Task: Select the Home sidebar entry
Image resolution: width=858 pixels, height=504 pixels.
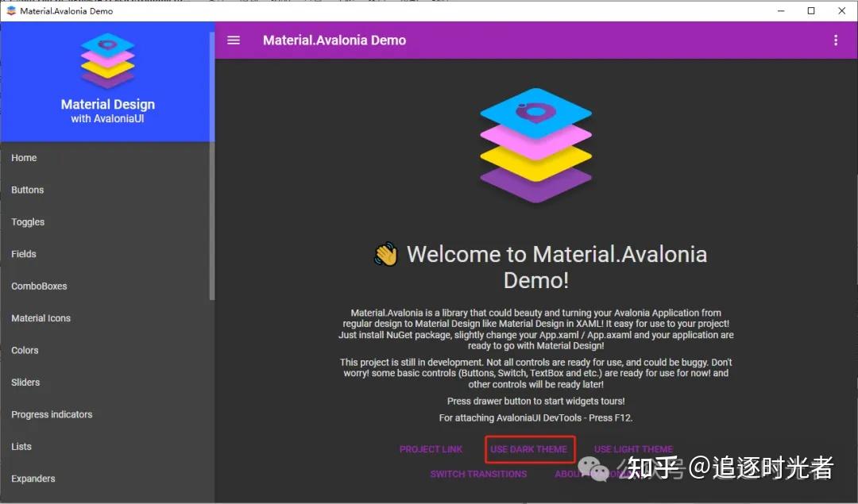Action: tap(24, 157)
